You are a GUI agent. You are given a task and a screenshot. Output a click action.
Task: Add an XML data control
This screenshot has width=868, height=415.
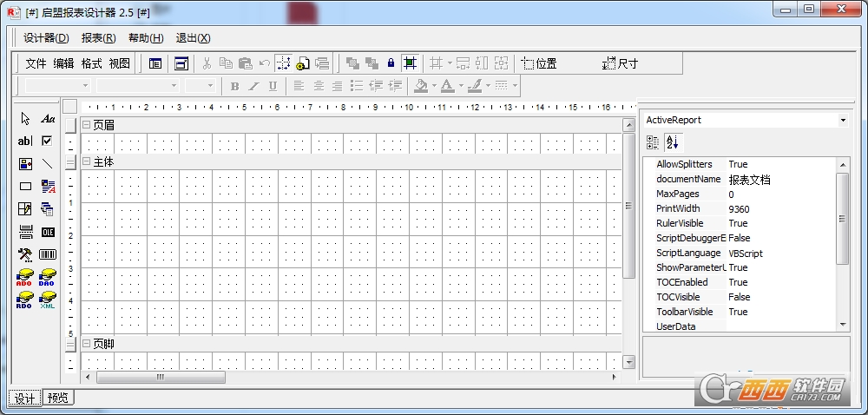(x=48, y=300)
